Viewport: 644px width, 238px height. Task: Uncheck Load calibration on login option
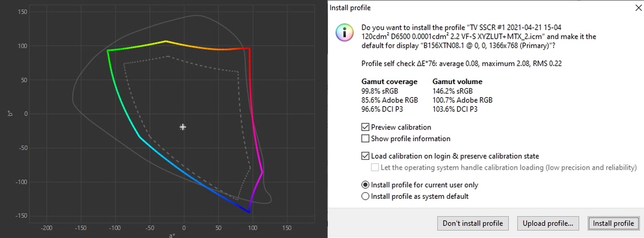pos(366,156)
